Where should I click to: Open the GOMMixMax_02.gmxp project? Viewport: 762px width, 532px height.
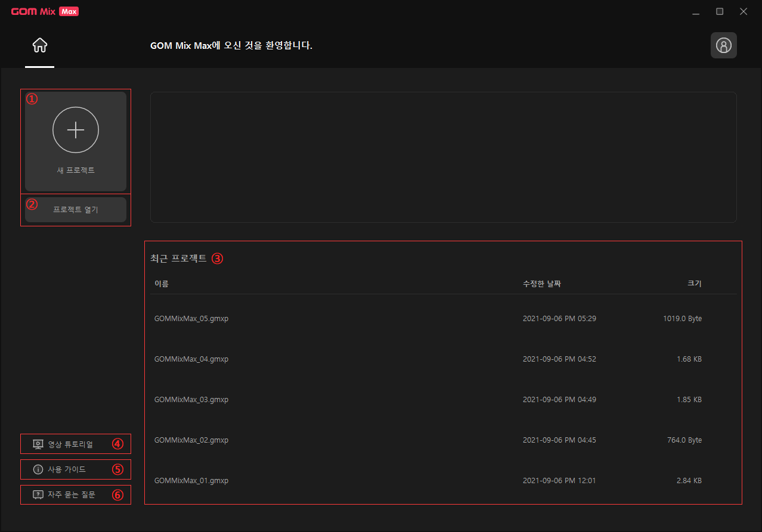(x=191, y=440)
